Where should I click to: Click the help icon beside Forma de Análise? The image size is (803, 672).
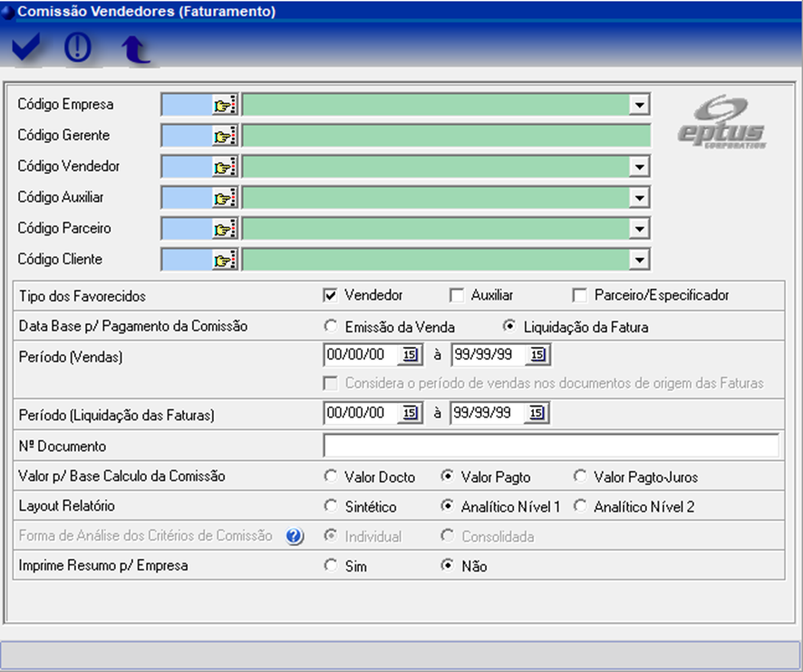tap(294, 536)
